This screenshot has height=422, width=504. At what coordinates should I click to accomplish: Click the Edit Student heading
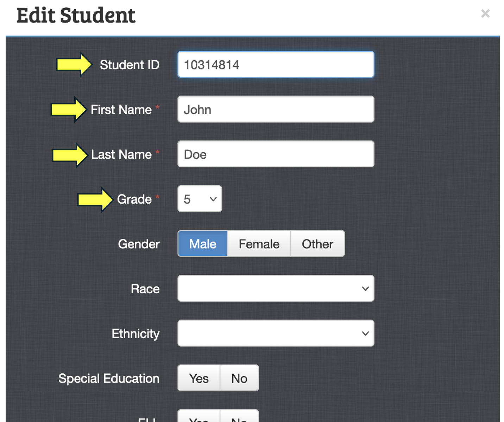pos(76,15)
